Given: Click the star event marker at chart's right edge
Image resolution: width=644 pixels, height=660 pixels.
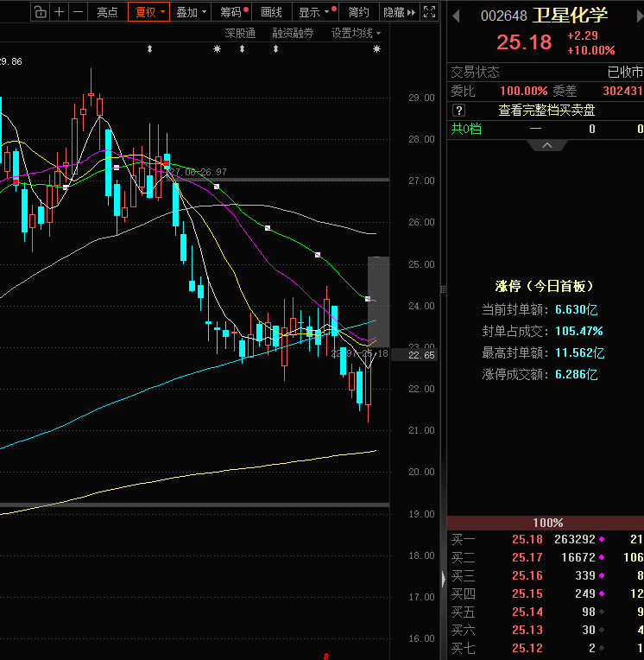Looking at the screenshot, I should click(377, 49).
